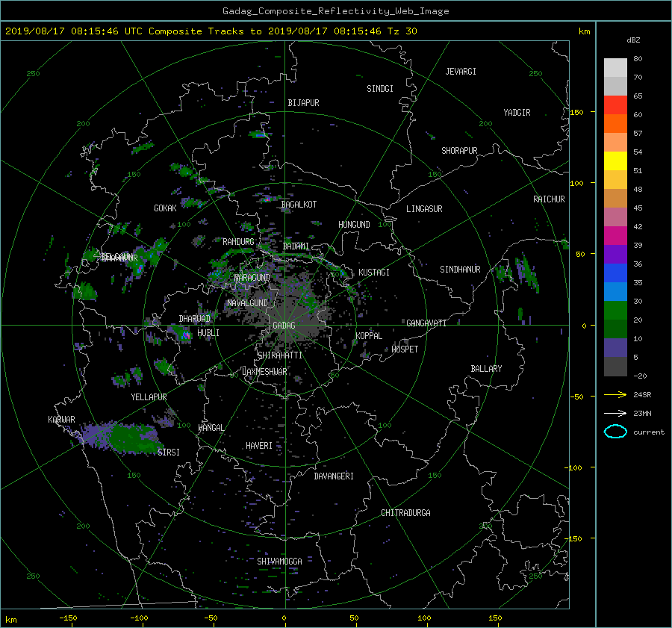Click the BAGALKOT city label
This screenshot has height=628, width=672.
click(x=299, y=205)
